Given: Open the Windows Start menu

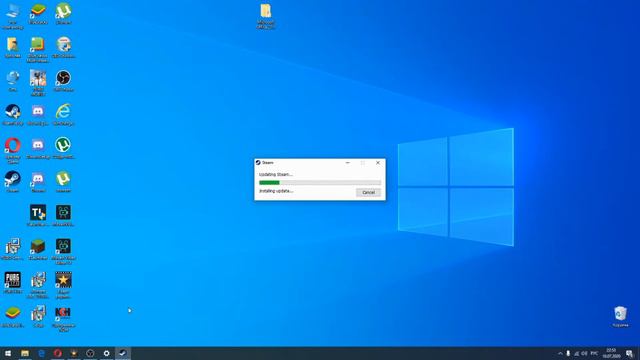Looking at the screenshot, I should pos(8,353).
